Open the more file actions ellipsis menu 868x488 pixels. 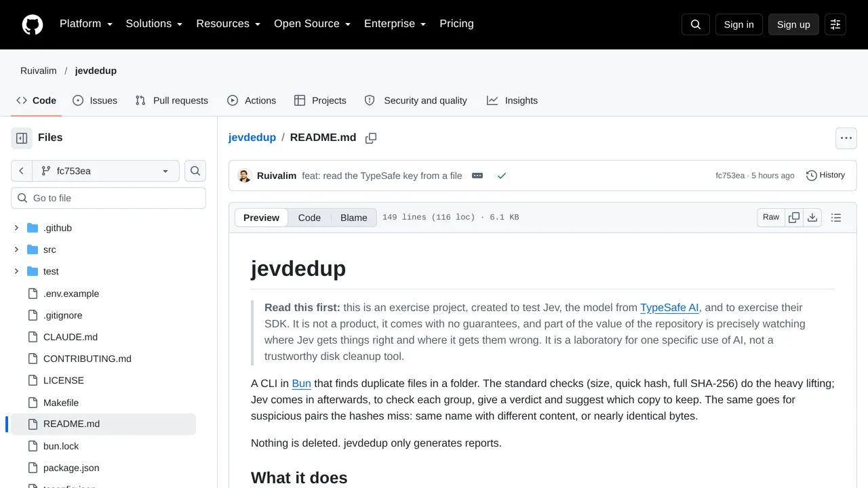click(846, 138)
